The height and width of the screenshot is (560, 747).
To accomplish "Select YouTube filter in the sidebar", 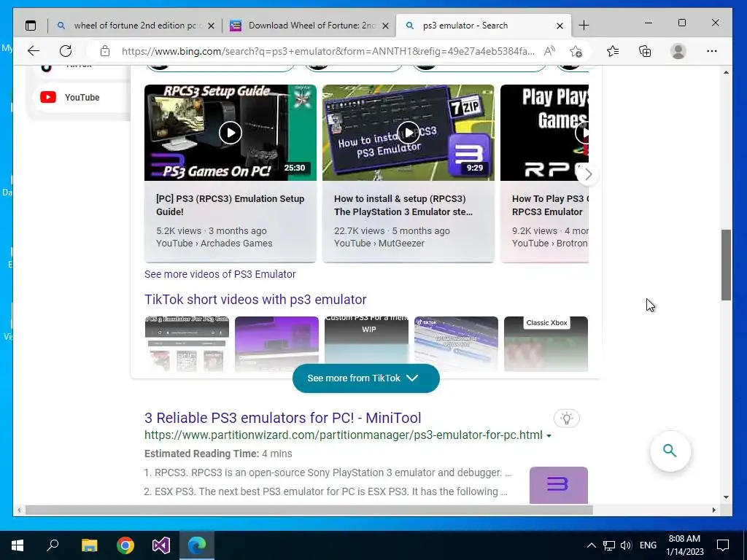I will [80, 97].
